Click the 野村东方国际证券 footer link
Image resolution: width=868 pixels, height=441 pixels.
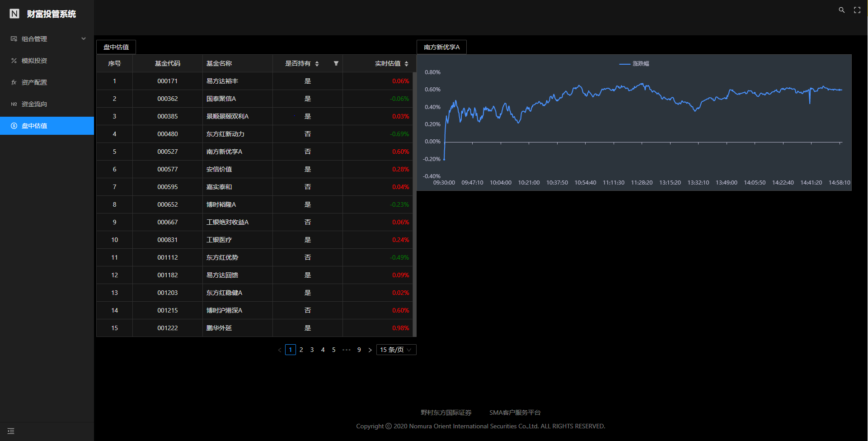[x=446, y=412]
